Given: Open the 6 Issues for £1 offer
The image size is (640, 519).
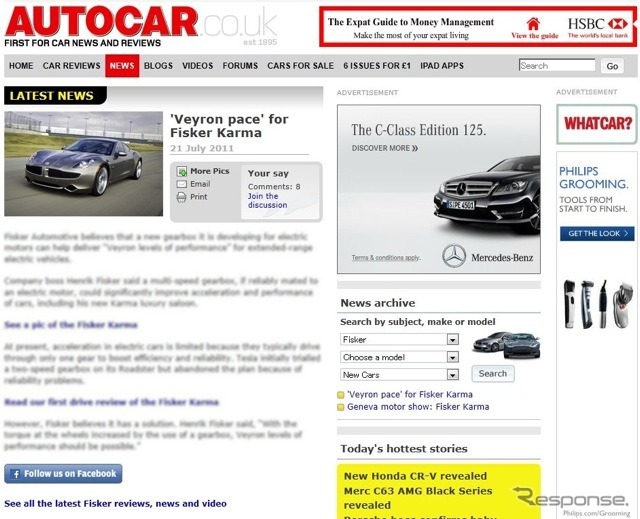Looking at the screenshot, I should (x=377, y=66).
